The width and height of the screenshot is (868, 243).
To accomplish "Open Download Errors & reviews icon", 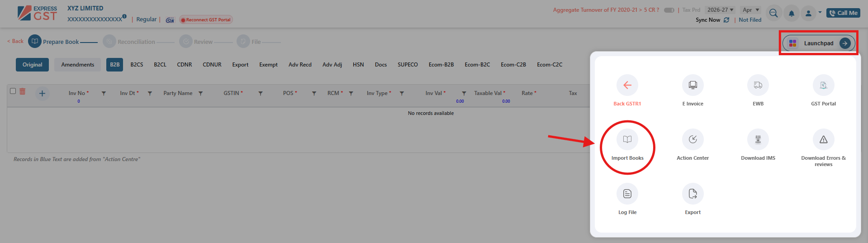I will coord(823,140).
